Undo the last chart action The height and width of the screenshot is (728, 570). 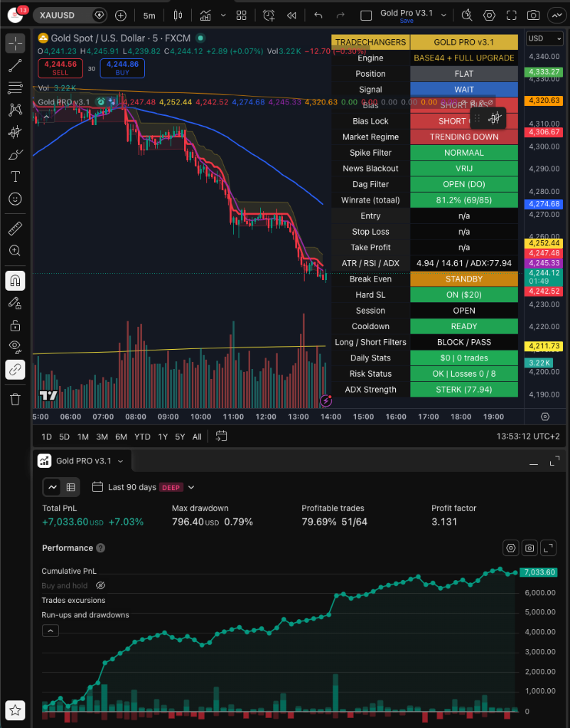click(318, 16)
